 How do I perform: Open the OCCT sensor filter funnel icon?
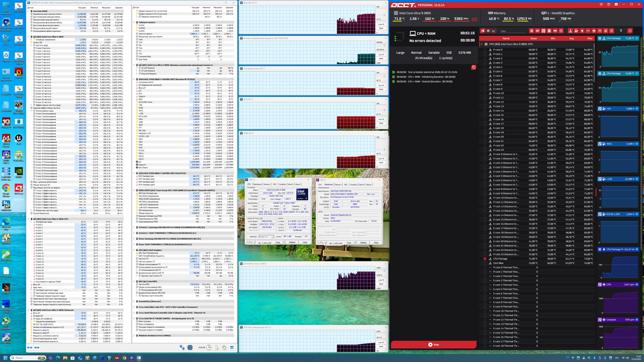[621, 31]
